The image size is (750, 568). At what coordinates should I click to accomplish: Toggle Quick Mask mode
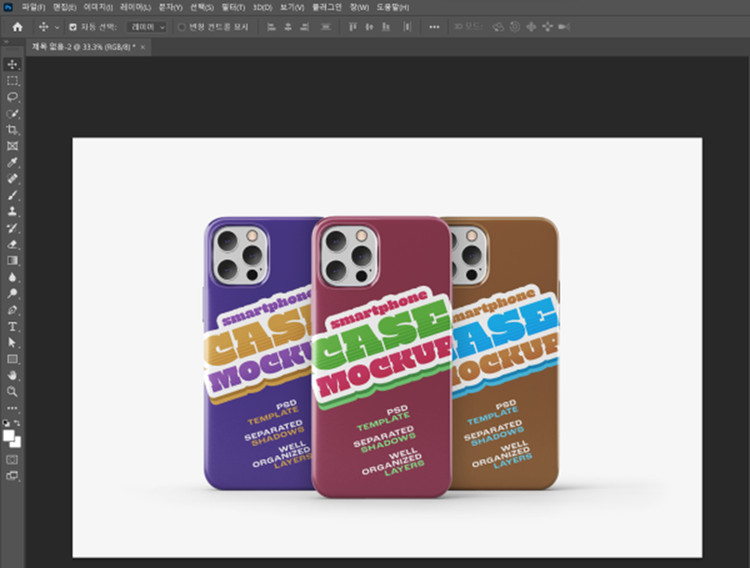coord(12,459)
